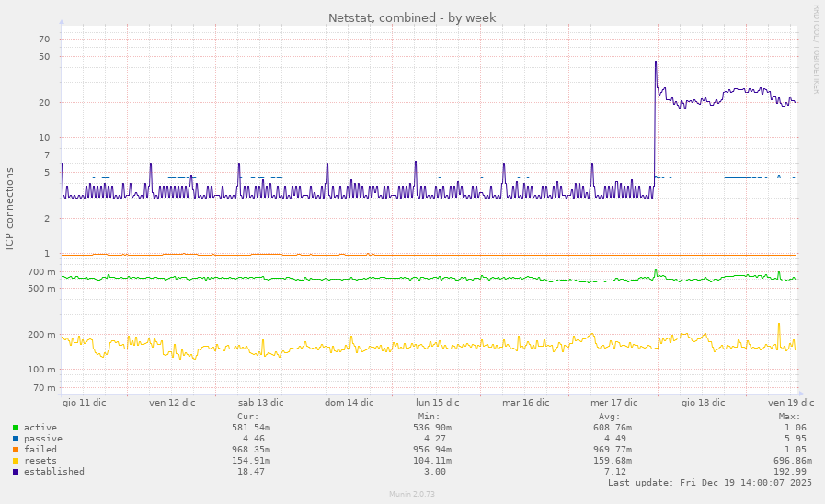This screenshot has height=504, width=825.
Task: Click the '700 m' y-axis tick label
Action: pos(41,272)
